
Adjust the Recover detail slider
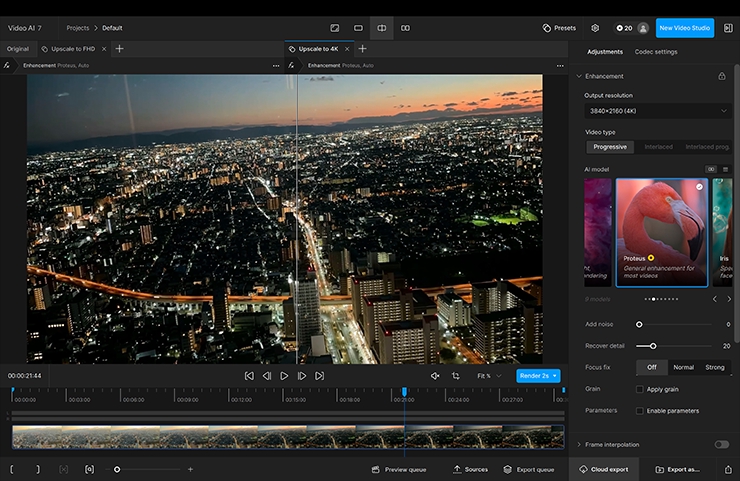point(653,346)
